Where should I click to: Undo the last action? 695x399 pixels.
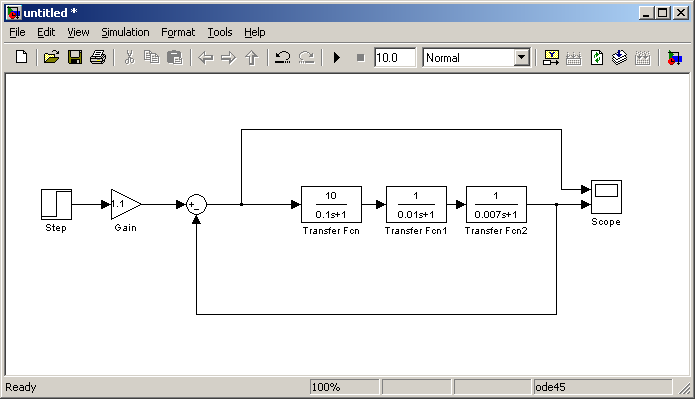(x=283, y=58)
